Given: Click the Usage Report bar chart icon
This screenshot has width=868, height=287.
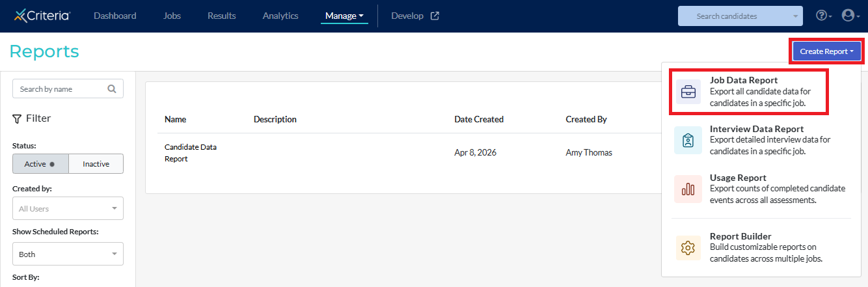Looking at the screenshot, I should (688, 189).
